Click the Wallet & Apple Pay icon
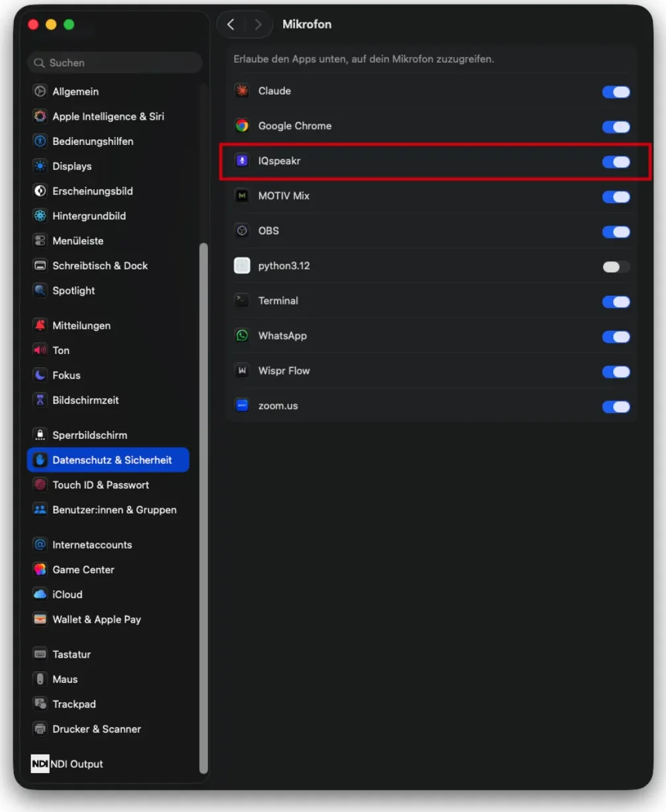Image resolution: width=666 pixels, height=812 pixels. coord(40,619)
